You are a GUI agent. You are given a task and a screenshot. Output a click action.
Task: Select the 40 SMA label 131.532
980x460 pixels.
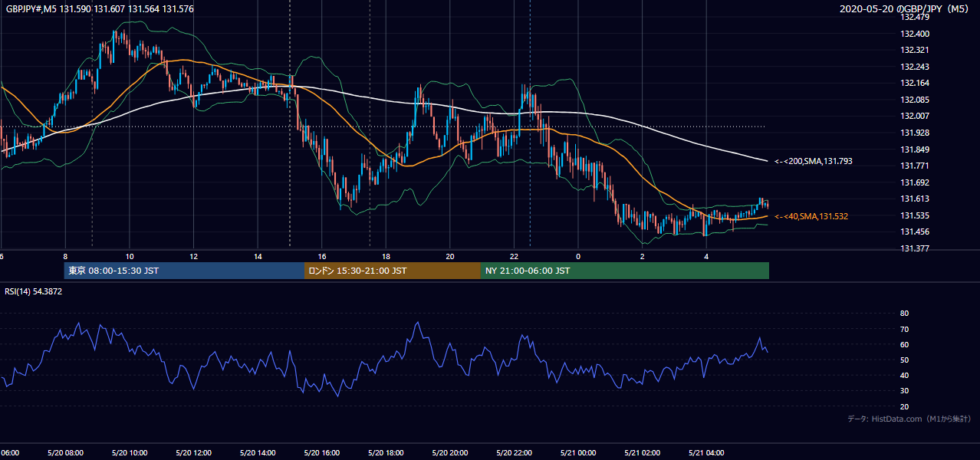pyautogui.click(x=811, y=217)
